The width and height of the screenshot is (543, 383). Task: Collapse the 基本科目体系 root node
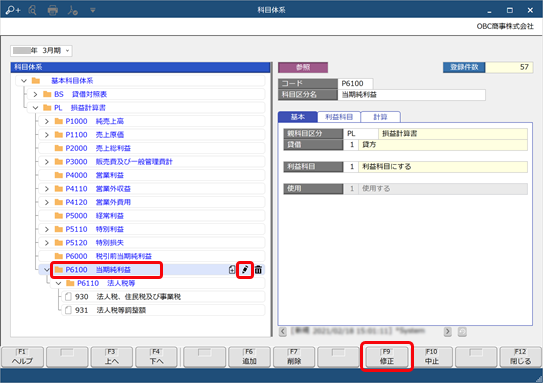pyautogui.click(x=24, y=81)
